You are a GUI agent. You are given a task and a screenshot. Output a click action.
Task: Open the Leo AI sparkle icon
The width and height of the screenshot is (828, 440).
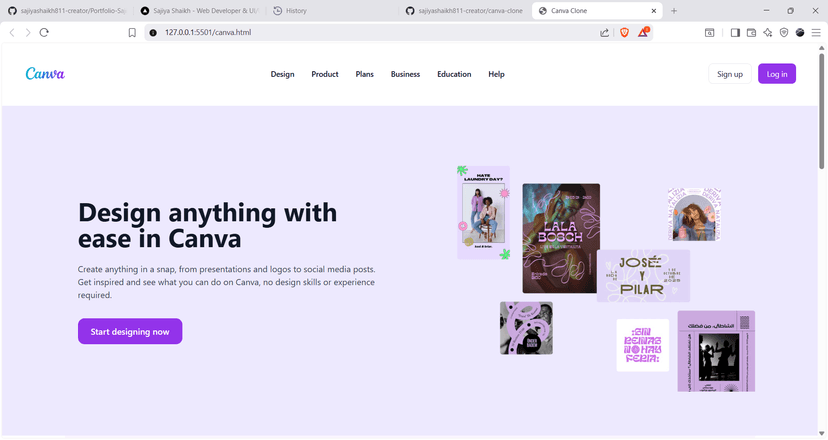pos(767,33)
